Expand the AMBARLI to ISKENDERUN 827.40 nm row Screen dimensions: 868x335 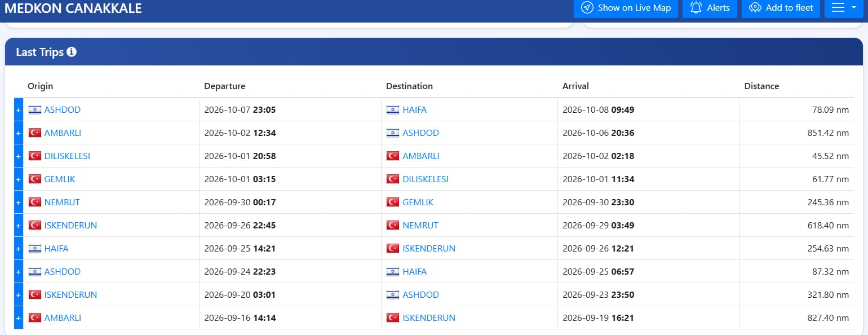[x=18, y=318]
